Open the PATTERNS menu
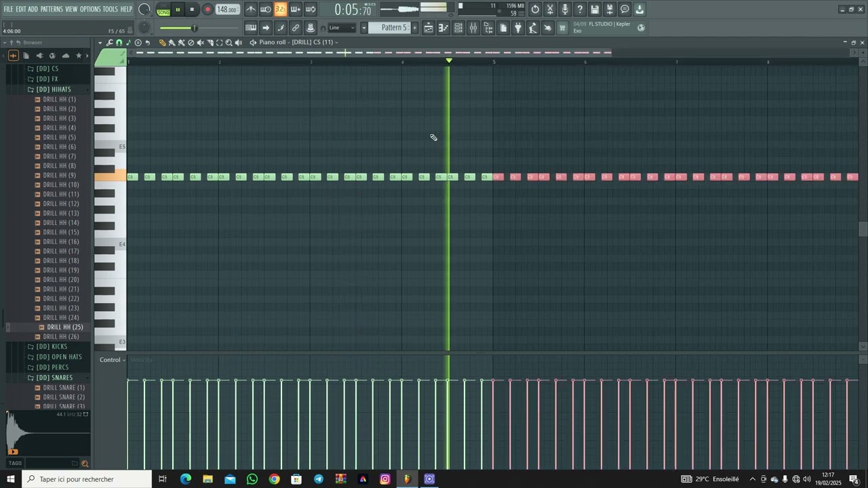Screen dimensions: 868x488 tap(52, 9)
